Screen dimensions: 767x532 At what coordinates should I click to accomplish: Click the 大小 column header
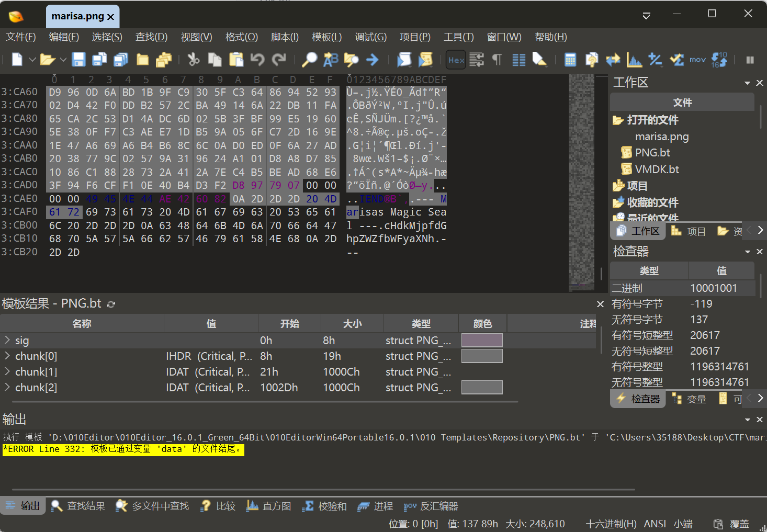pyautogui.click(x=352, y=324)
